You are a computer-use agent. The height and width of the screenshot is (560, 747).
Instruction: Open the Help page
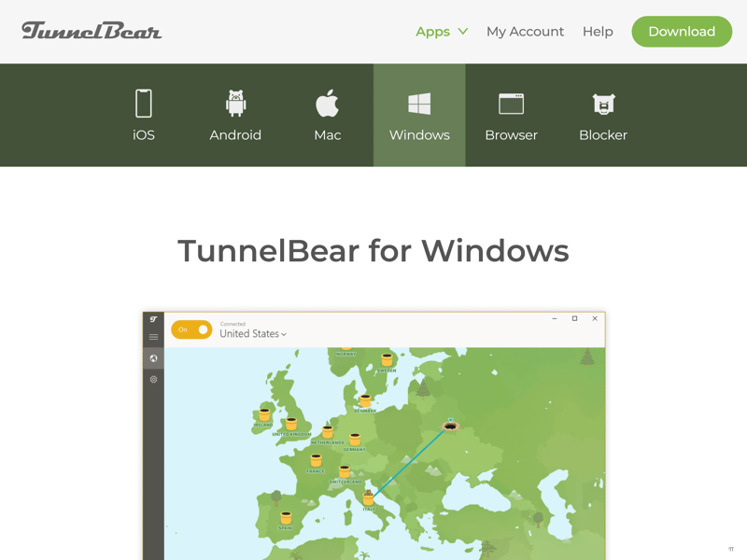pos(598,32)
